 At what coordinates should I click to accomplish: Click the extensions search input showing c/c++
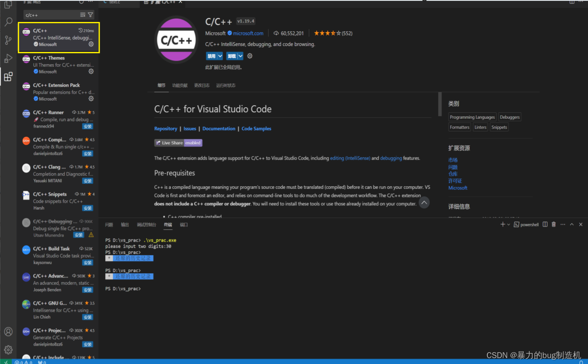(x=46, y=15)
